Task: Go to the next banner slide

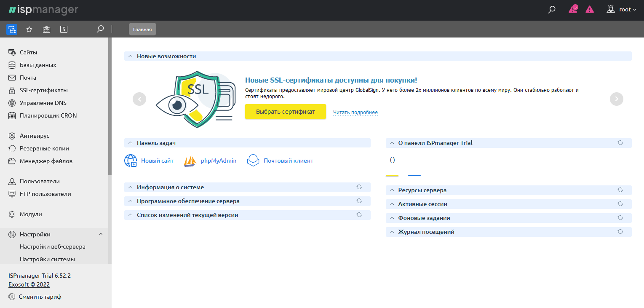Action: point(617,99)
